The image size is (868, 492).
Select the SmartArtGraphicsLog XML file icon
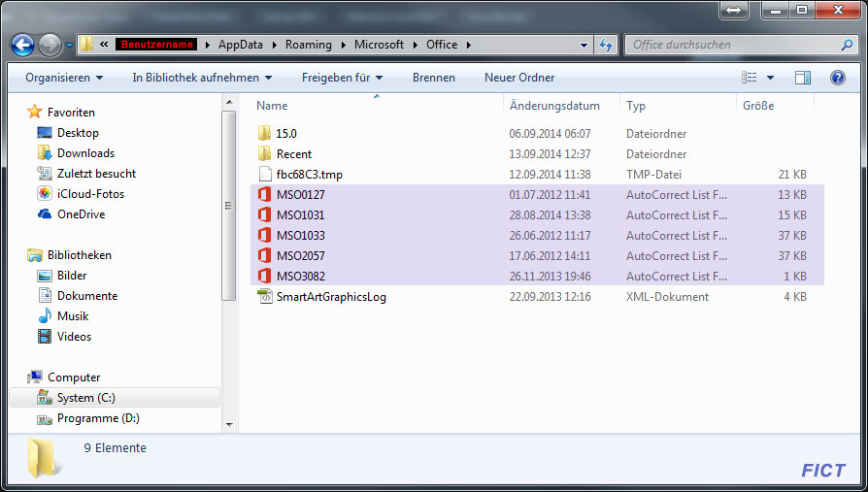coord(265,297)
